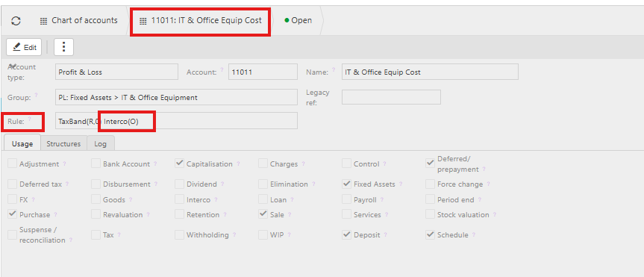Click the help icon next to Capitalisation

pos(238,164)
